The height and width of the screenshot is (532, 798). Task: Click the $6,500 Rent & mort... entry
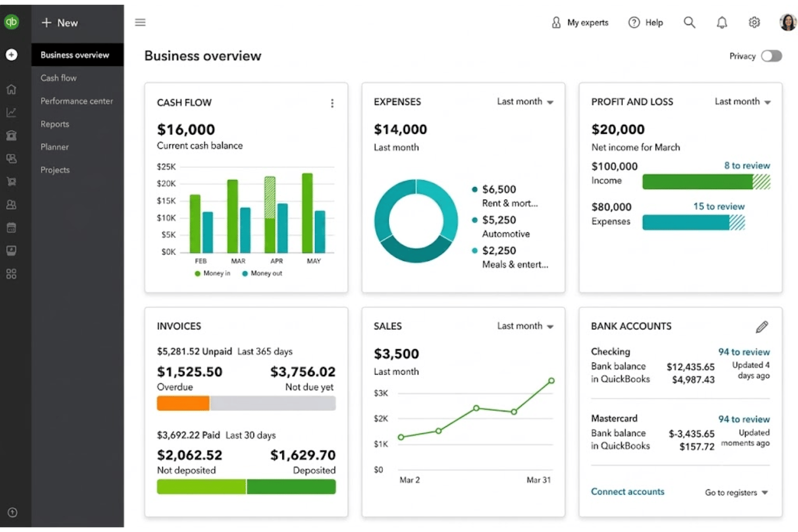pyautogui.click(x=505, y=196)
